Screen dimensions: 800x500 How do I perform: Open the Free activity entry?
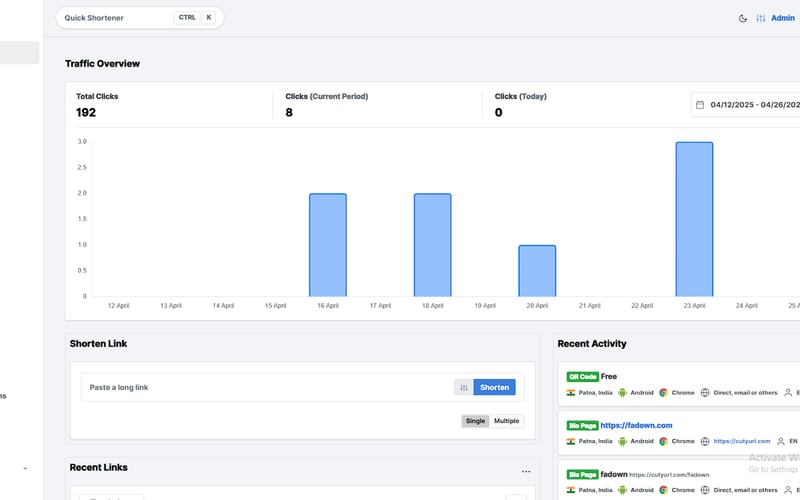[609, 377]
